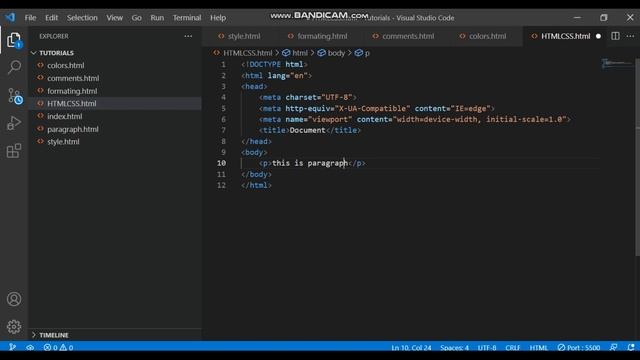Change end of line sequence CRLF
This screenshot has height=360, width=640.
coord(513,347)
